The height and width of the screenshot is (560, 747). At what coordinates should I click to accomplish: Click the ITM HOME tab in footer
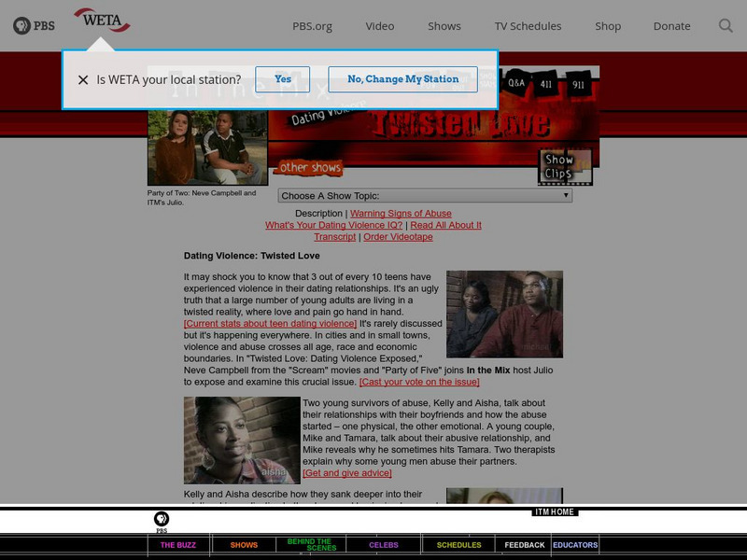pos(555,511)
